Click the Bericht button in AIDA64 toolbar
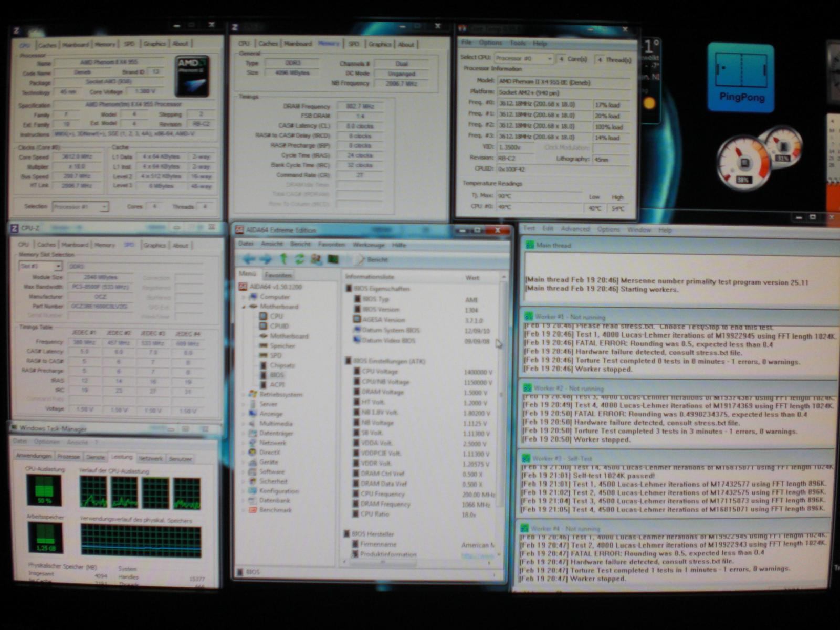Screen dimensions: 840x630 click(x=371, y=259)
